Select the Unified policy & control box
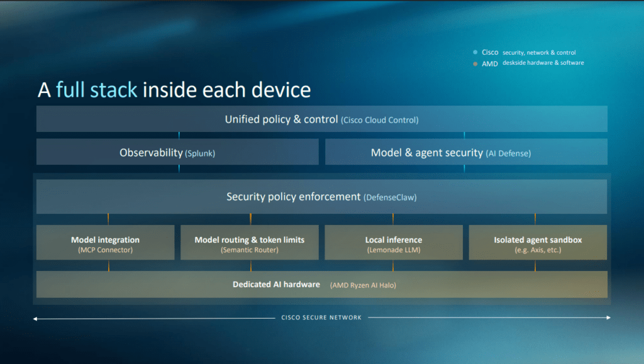 point(321,119)
